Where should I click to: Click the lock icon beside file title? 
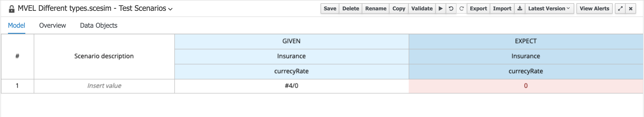click(x=11, y=9)
